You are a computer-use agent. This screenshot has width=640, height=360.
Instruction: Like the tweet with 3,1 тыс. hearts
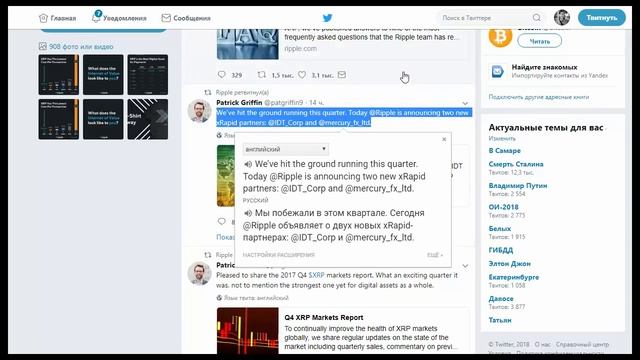point(302,75)
